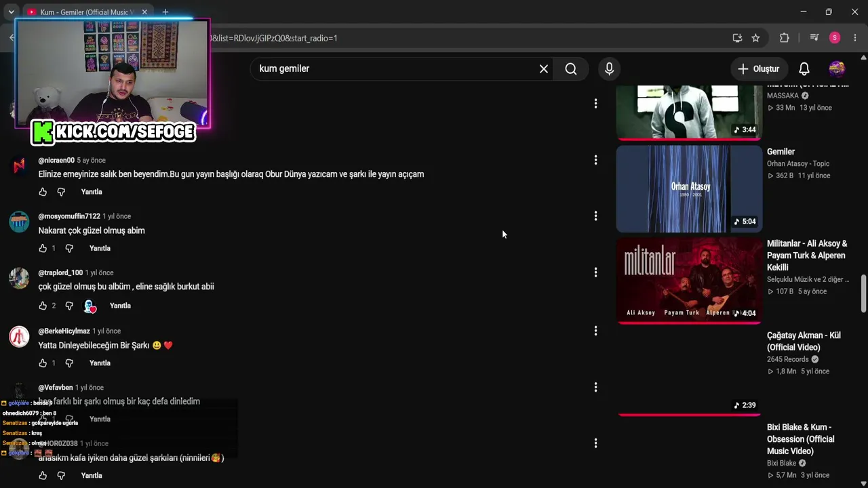This screenshot has height=488, width=868.
Task: Dislike the comment mentioning "ninnileri"
Action: [x=61, y=476]
